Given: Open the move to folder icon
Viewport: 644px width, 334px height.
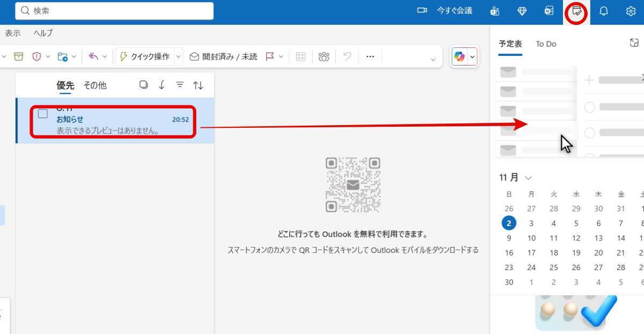Looking at the screenshot, I should (63, 56).
